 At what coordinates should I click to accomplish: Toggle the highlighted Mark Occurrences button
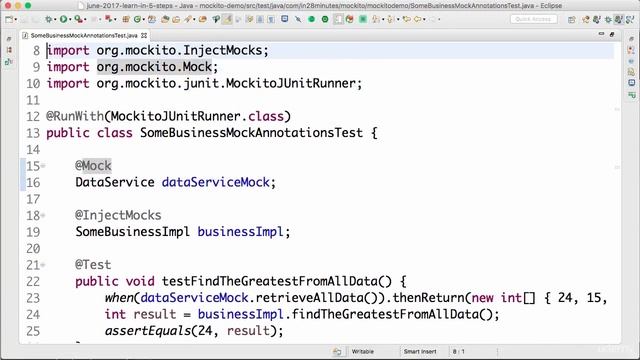(227, 19)
